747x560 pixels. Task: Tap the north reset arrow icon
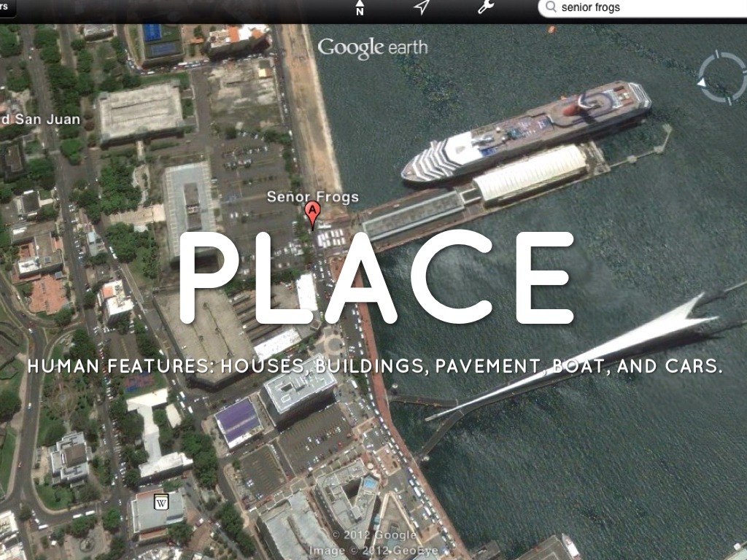360,8
